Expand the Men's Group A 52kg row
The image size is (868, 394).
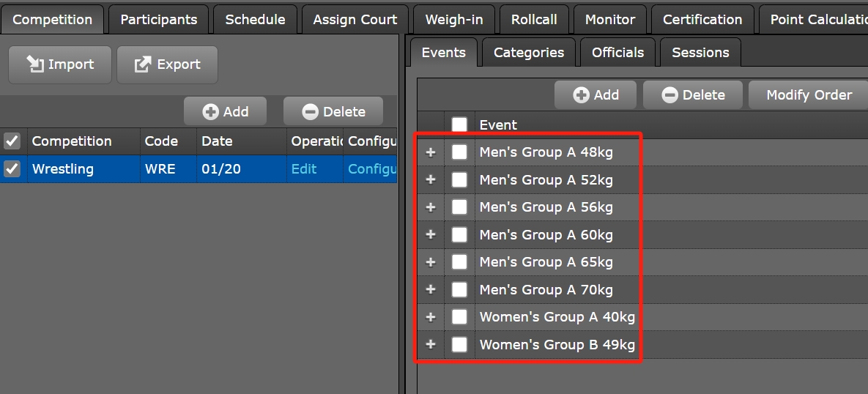click(431, 180)
